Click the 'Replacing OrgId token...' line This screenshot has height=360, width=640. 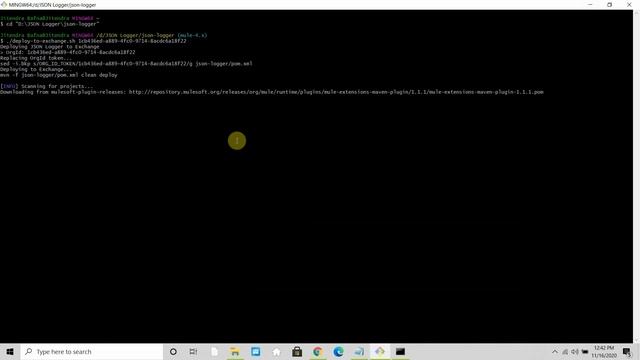coord(36,58)
